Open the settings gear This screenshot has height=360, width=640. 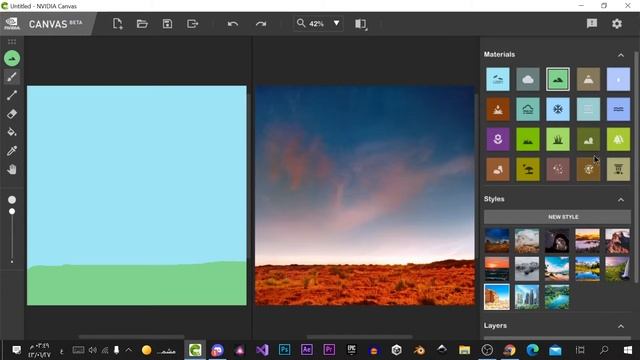[x=617, y=23]
